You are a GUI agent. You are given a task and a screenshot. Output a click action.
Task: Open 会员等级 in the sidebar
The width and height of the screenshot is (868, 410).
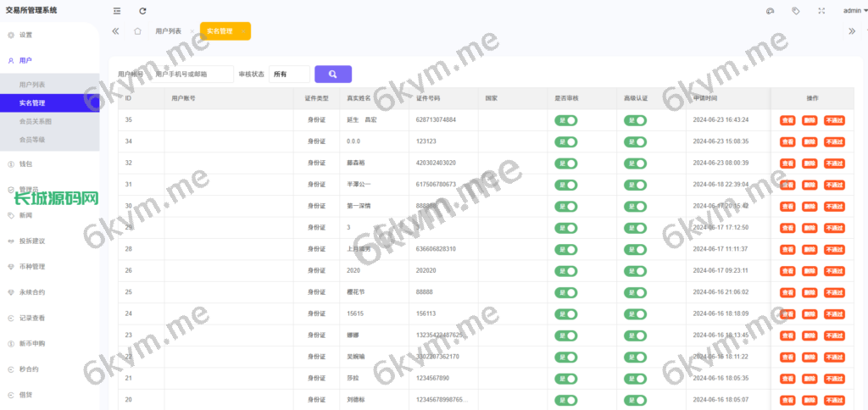50,140
